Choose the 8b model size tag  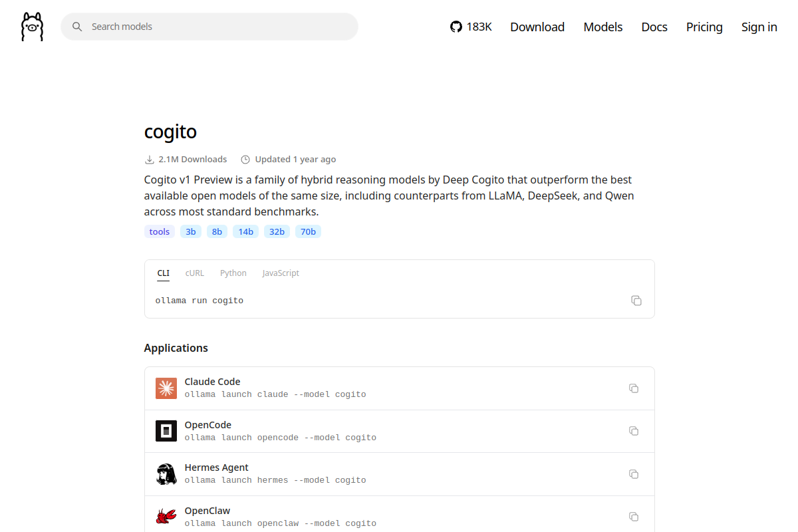coord(217,231)
